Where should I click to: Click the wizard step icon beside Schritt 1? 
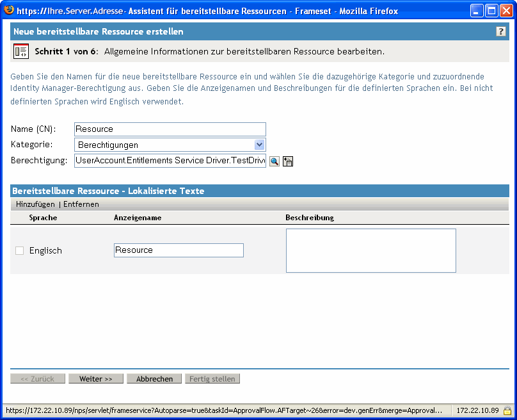21,51
